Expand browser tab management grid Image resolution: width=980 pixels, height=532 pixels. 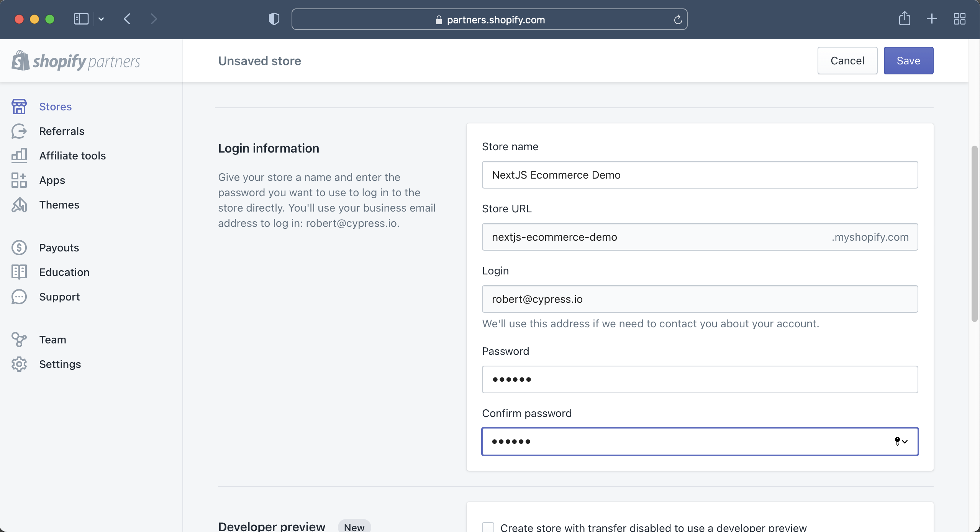point(960,18)
